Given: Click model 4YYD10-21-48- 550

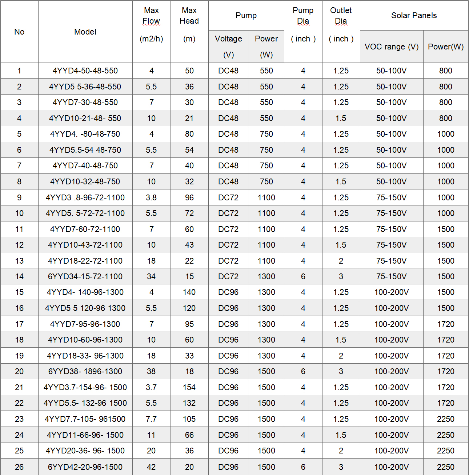Looking at the screenshot, I should click(85, 118).
